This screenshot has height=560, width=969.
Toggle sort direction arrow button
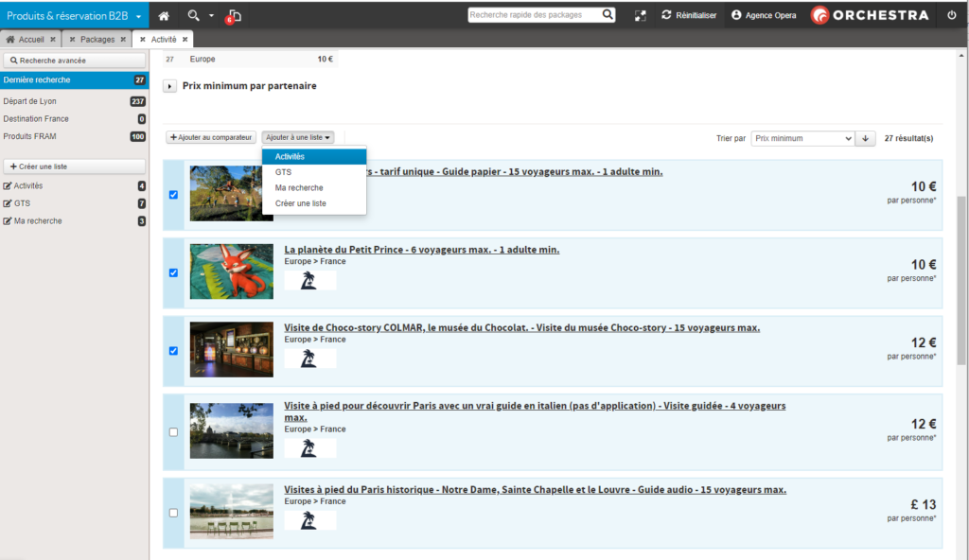pyautogui.click(x=865, y=138)
